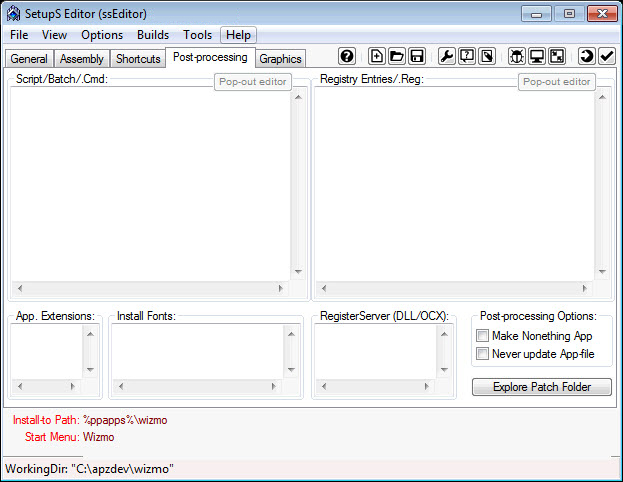
Task: Click the SetupS Editor title bar icon
Action: coord(14,14)
